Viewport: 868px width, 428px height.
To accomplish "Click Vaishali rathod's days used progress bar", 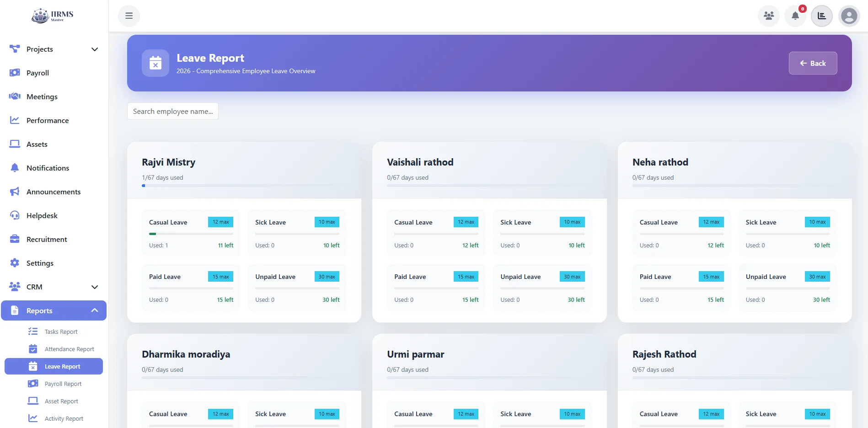I will coord(489,186).
